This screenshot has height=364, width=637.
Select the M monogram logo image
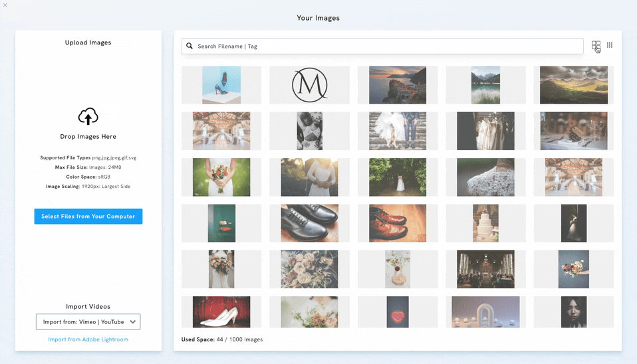(309, 85)
